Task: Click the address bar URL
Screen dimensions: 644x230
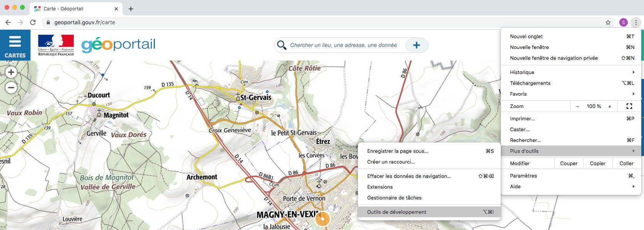Action: pyautogui.click(x=85, y=22)
